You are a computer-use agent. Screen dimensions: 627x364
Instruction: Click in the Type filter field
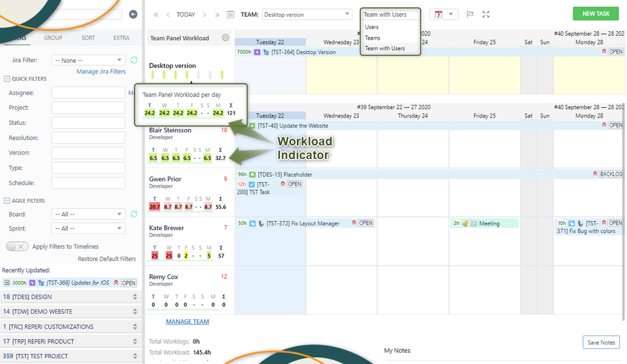click(x=88, y=168)
